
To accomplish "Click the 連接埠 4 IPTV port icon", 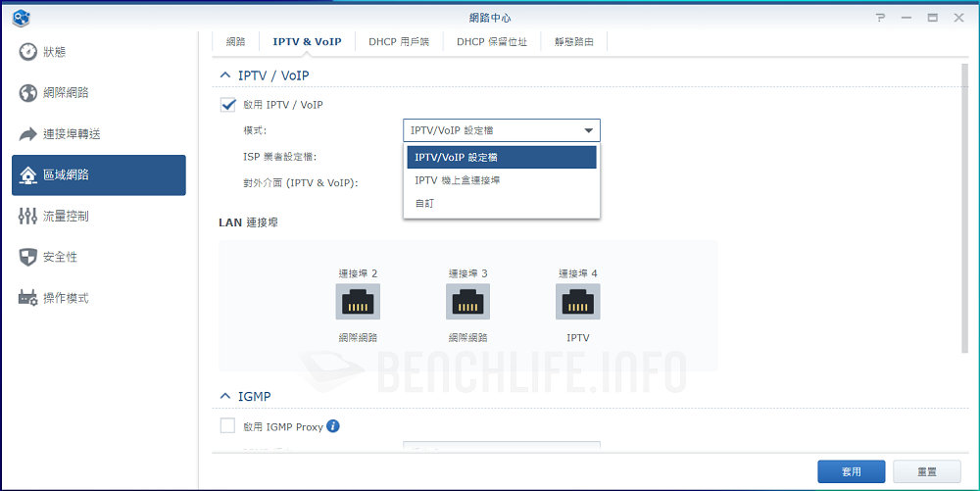I will pyautogui.click(x=577, y=302).
